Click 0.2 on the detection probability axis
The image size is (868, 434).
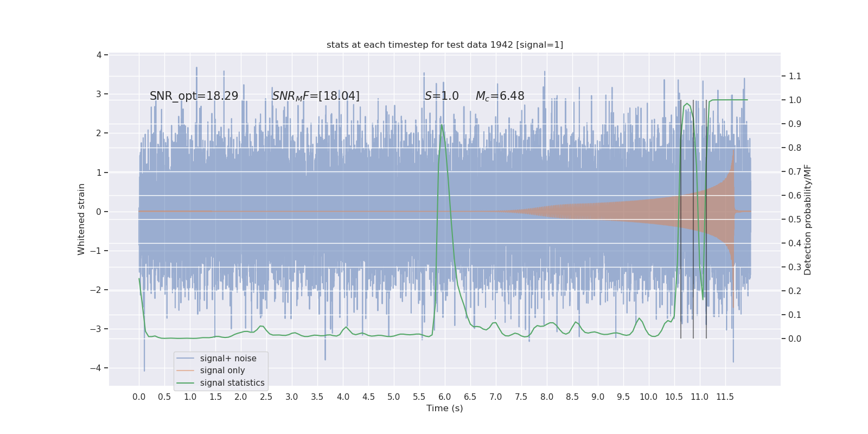point(795,291)
